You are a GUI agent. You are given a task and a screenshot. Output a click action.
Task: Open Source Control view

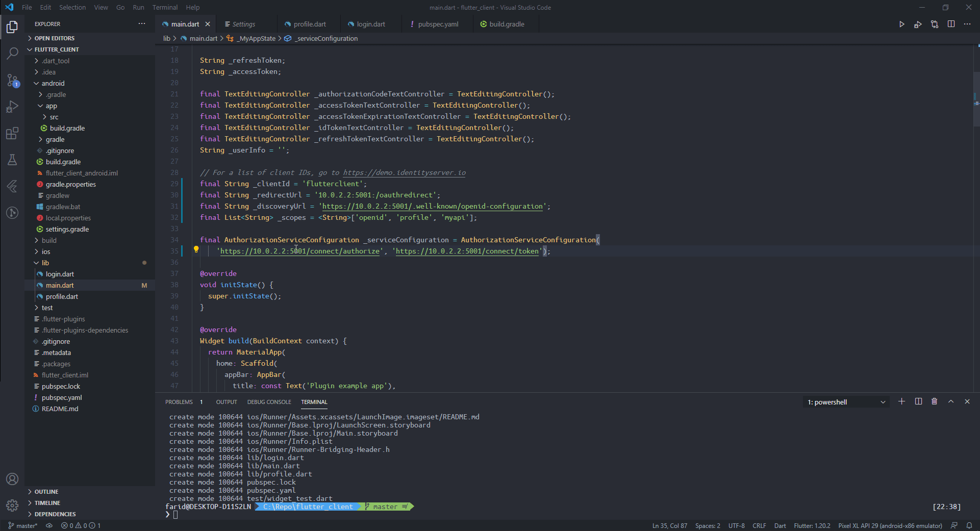click(12, 80)
